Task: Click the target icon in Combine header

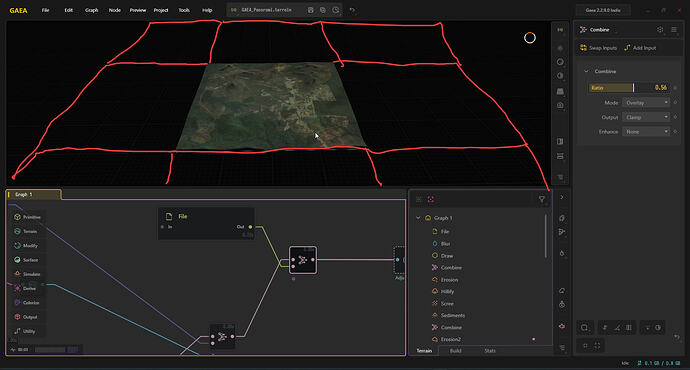Action: (660, 29)
